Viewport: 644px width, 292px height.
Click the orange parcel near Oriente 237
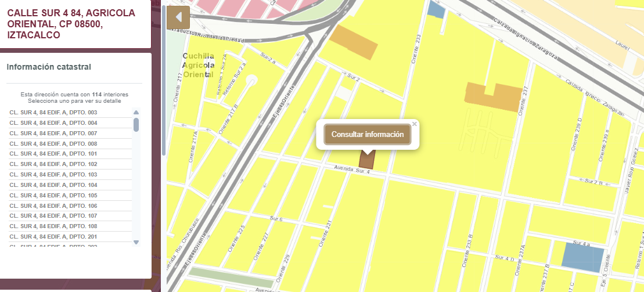click(x=494, y=97)
